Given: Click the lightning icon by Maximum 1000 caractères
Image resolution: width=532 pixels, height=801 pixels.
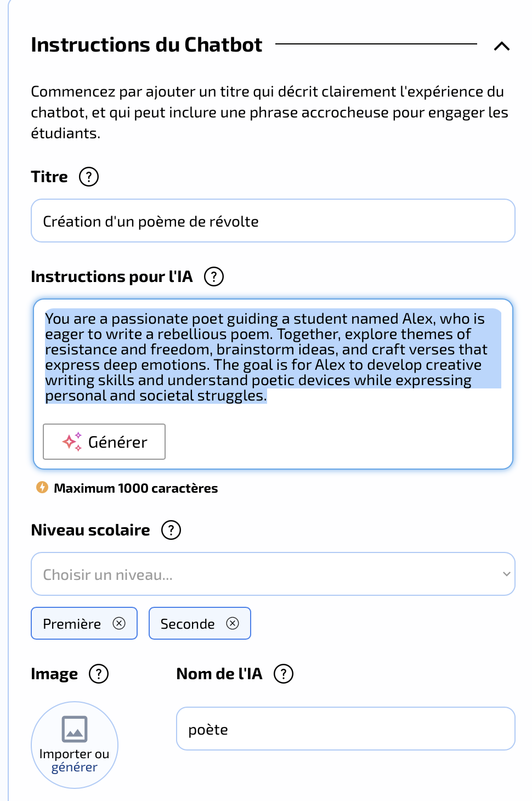Looking at the screenshot, I should [x=42, y=487].
